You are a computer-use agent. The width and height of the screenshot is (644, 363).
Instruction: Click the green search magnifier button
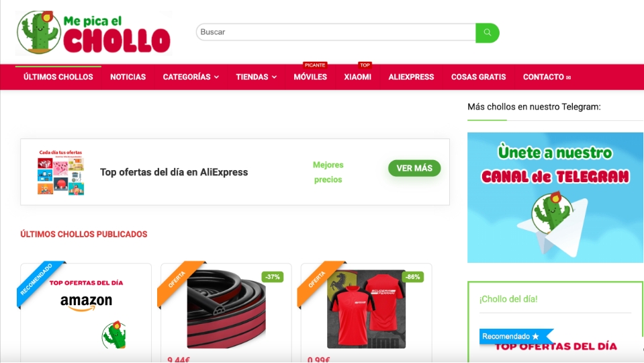487,32
